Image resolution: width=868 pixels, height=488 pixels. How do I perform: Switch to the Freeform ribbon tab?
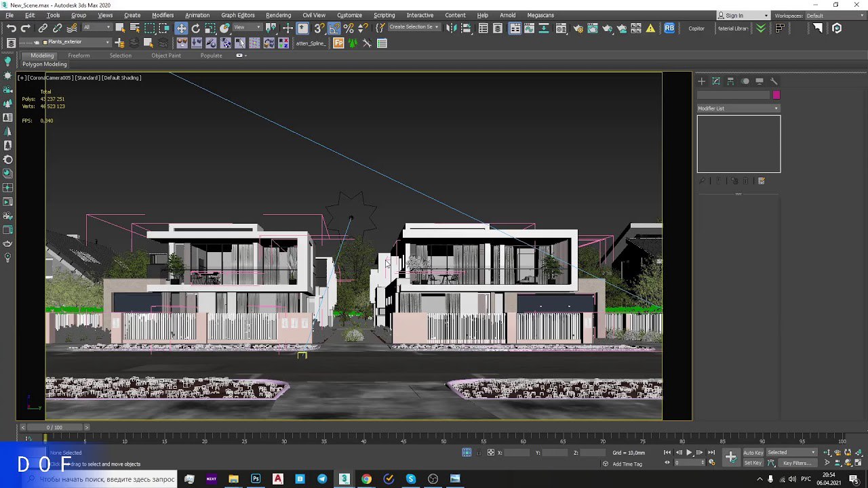[79, 56]
